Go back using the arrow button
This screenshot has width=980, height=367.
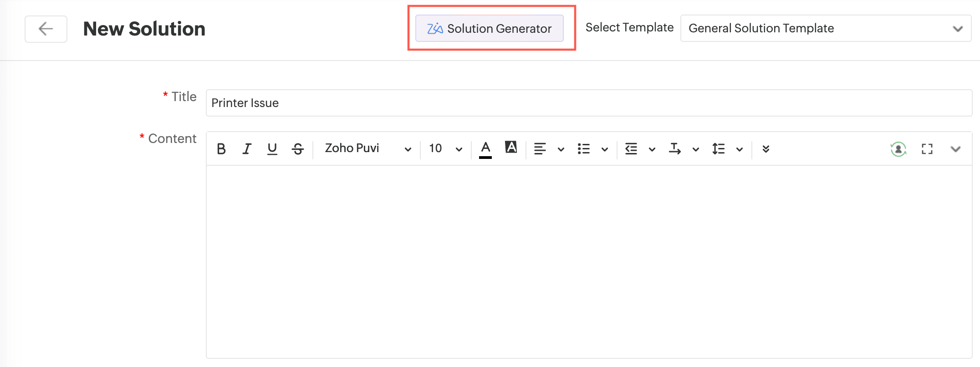(x=46, y=29)
